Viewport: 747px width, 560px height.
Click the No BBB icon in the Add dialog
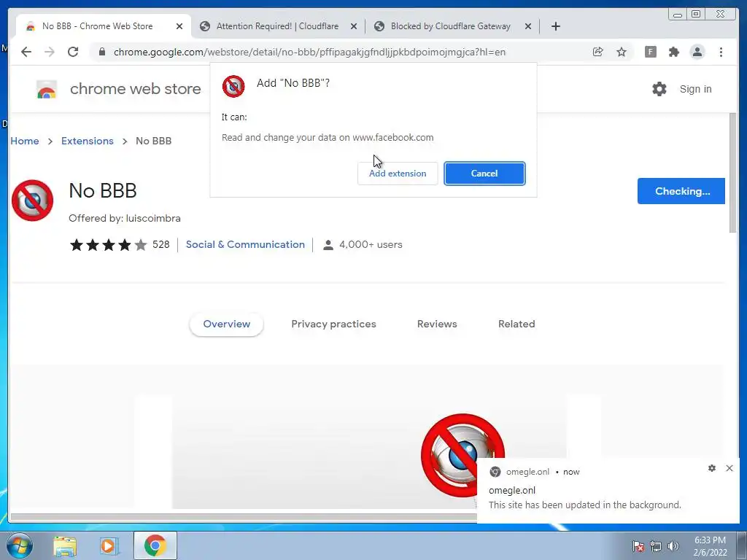(x=233, y=86)
